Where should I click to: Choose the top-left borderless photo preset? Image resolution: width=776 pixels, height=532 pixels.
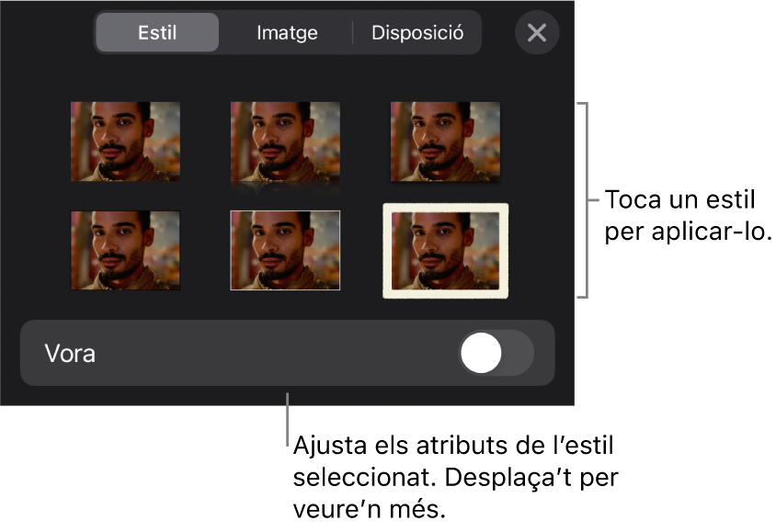pyautogui.click(x=125, y=141)
